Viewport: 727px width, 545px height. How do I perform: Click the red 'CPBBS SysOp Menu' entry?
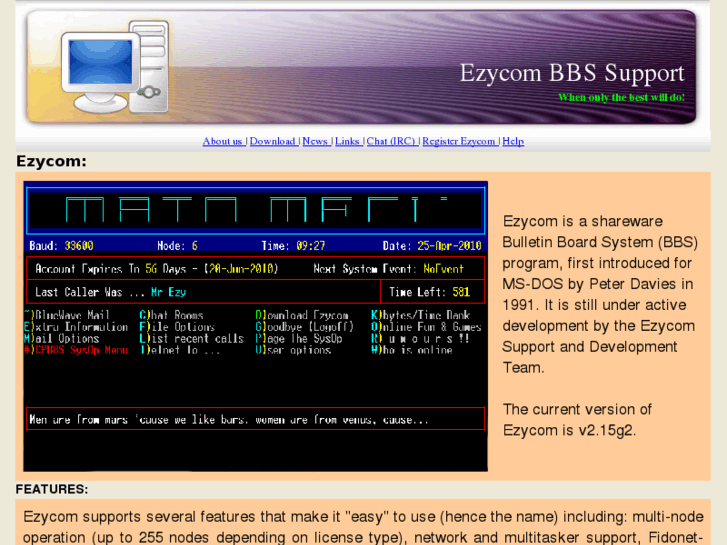tap(76, 350)
